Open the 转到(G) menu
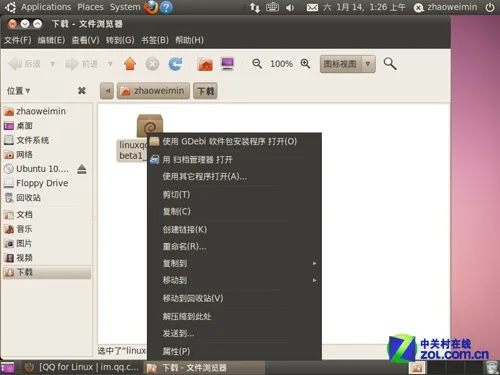The height and width of the screenshot is (375, 500). (120, 40)
